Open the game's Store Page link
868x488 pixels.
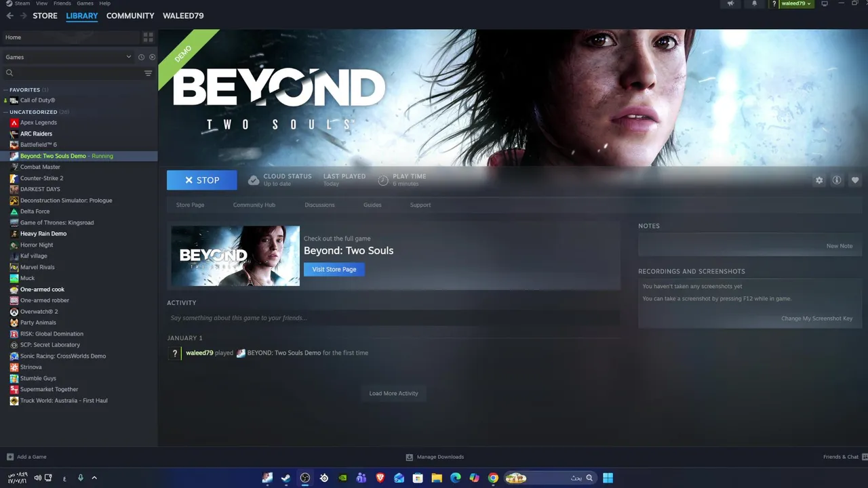pyautogui.click(x=190, y=205)
